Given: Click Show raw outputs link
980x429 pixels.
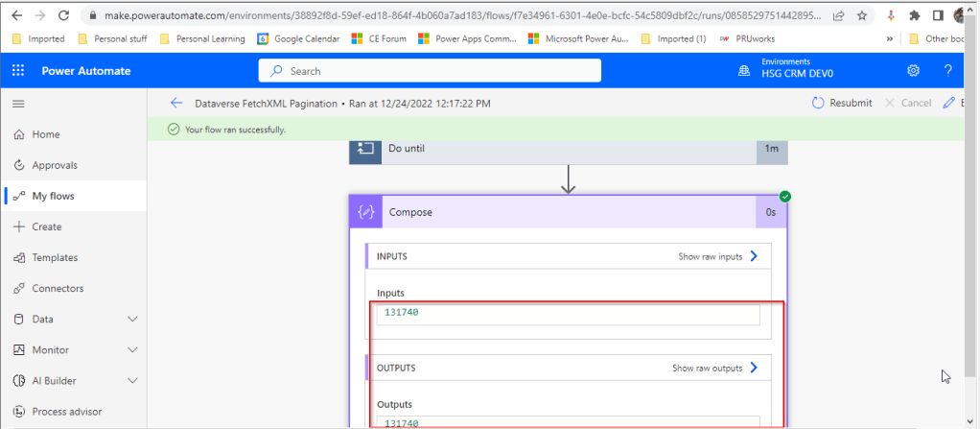Looking at the screenshot, I should [715, 368].
